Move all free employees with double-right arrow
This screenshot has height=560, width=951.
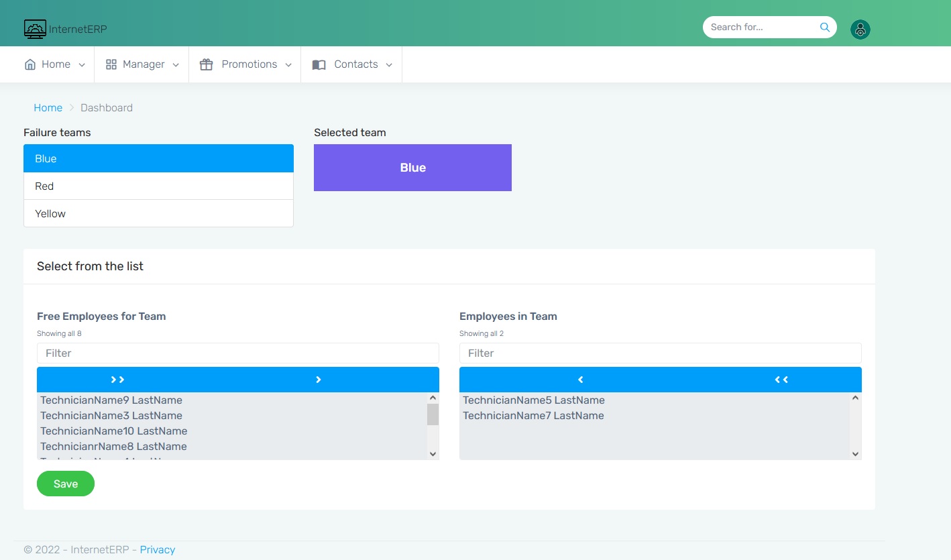coord(117,380)
